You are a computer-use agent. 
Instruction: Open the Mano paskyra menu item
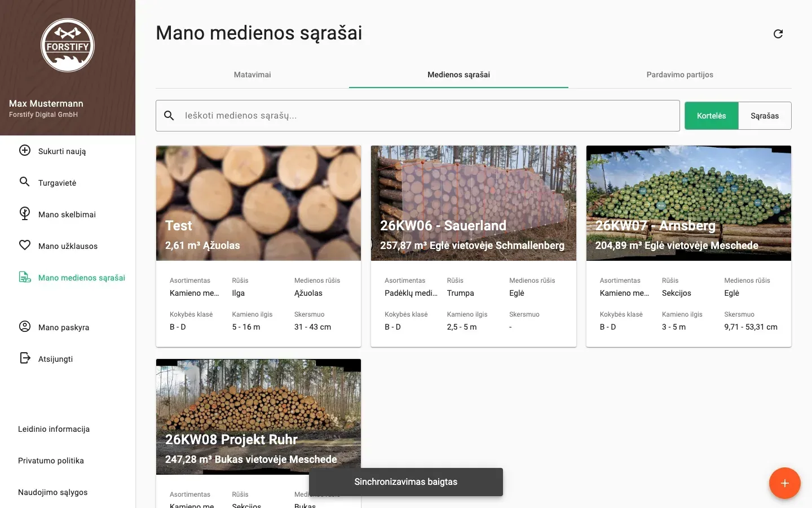point(68,327)
